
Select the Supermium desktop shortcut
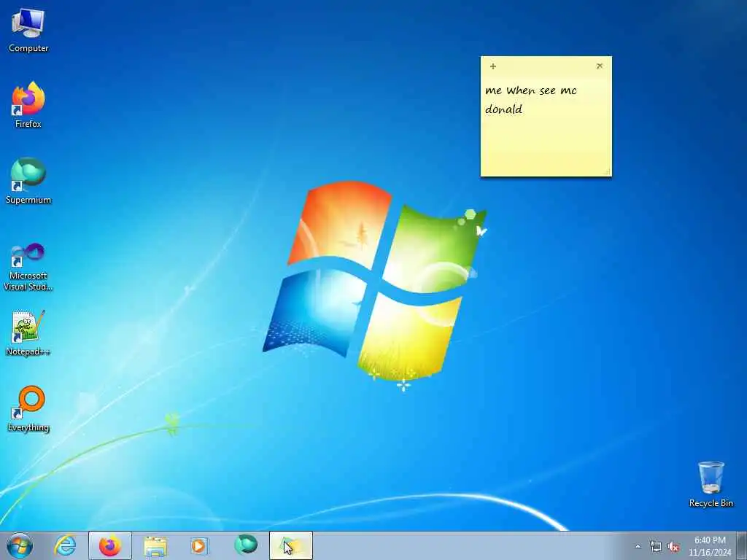[x=28, y=181]
